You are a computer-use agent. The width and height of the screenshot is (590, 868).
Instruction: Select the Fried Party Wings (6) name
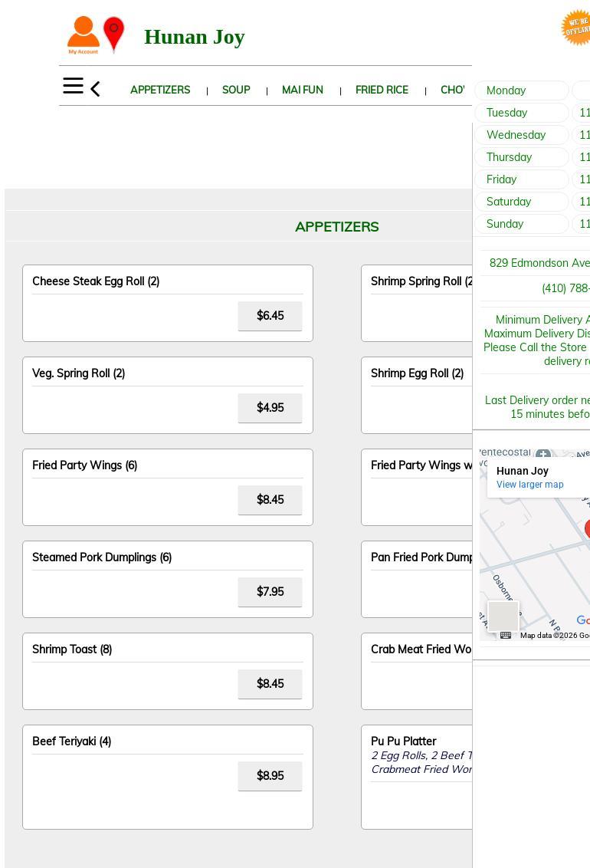(84, 465)
